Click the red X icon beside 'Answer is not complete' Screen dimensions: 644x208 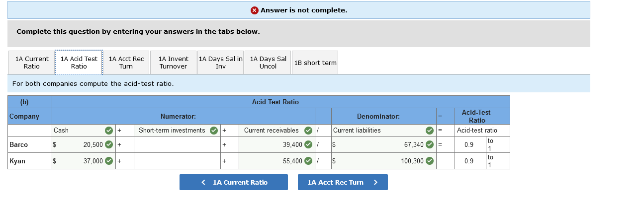pyautogui.click(x=255, y=10)
